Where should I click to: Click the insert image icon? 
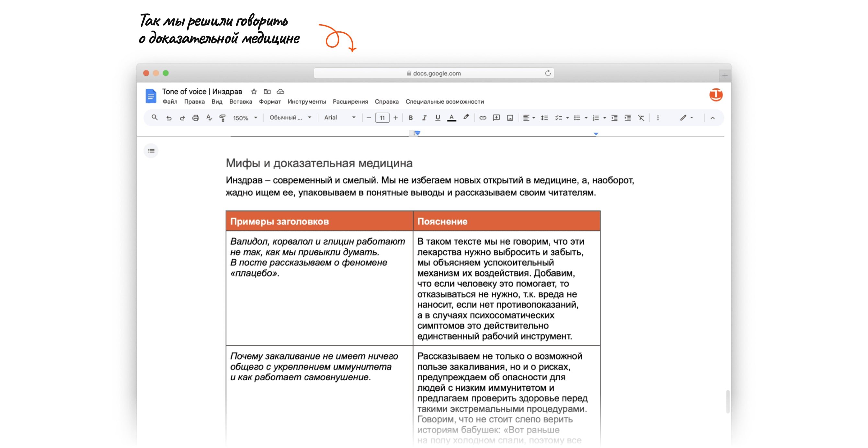pyautogui.click(x=510, y=118)
